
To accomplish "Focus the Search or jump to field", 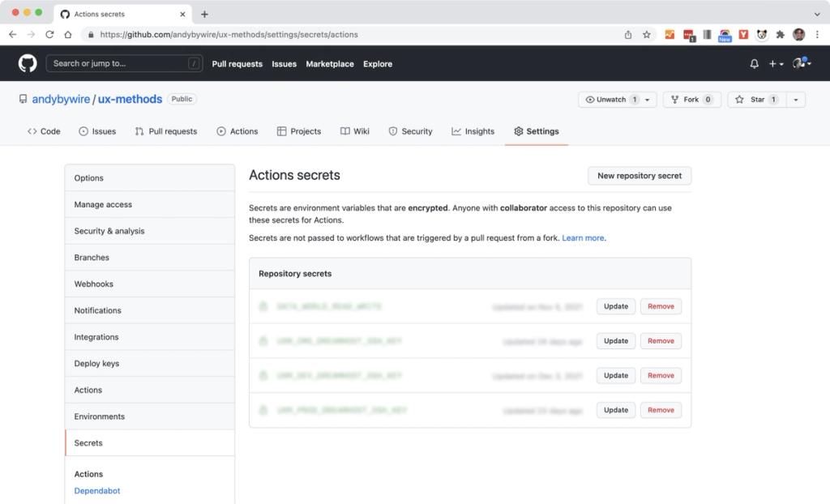I will tap(124, 63).
